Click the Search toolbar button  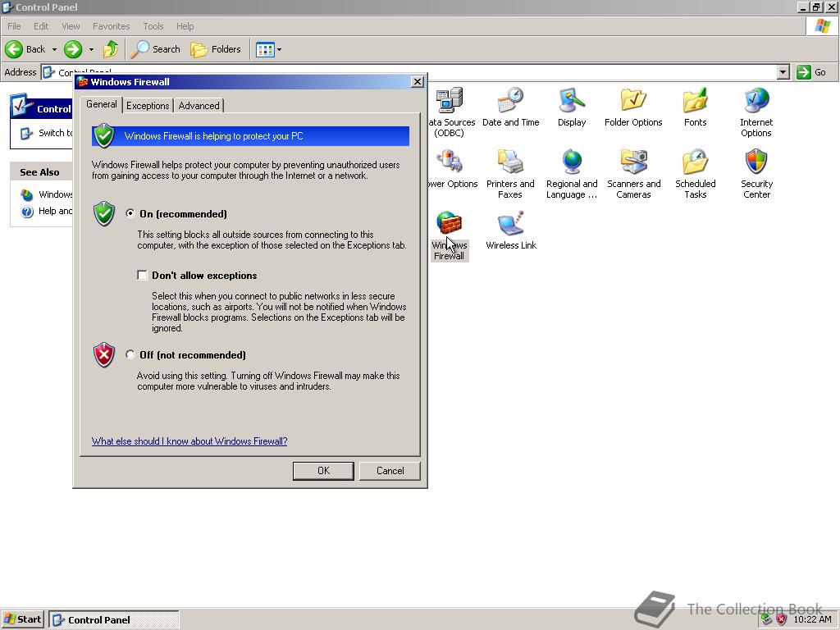(x=155, y=49)
